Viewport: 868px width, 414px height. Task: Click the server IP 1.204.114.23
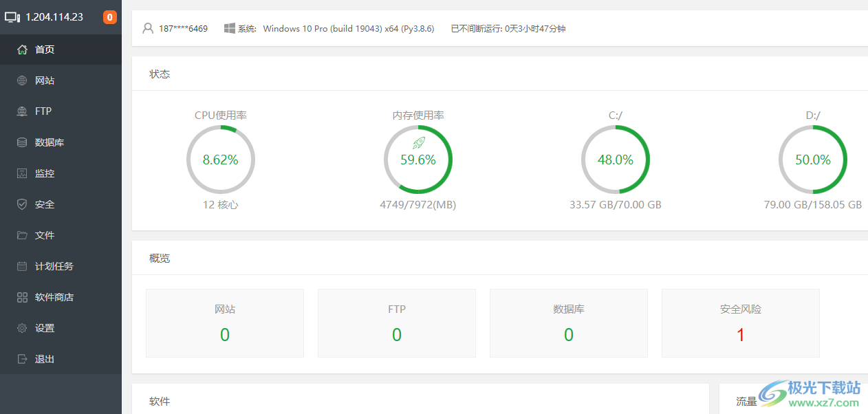click(x=54, y=17)
